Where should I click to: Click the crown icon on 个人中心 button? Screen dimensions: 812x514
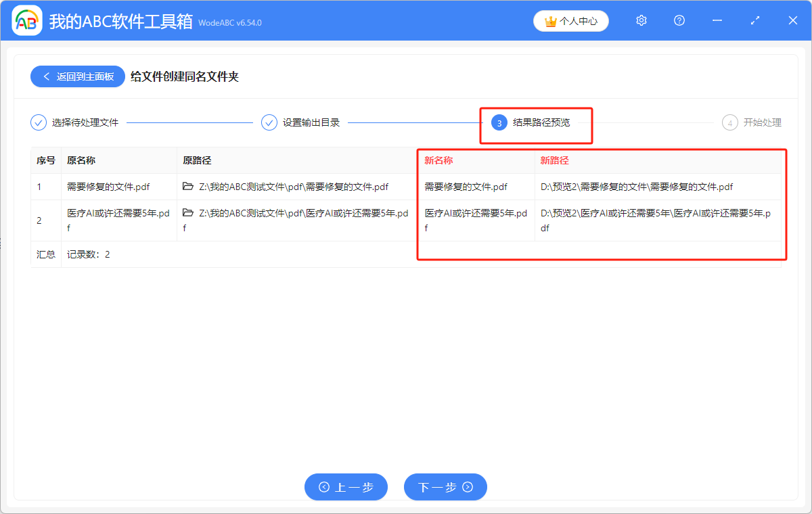549,20
